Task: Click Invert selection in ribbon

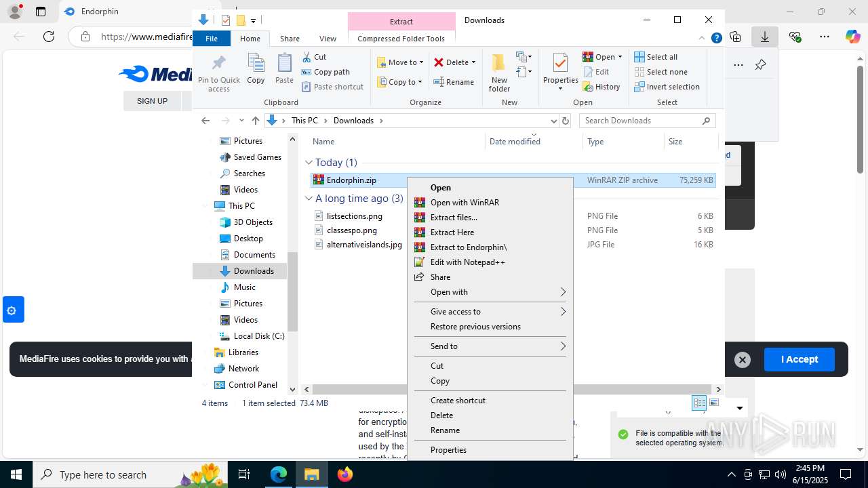Action: coord(667,87)
